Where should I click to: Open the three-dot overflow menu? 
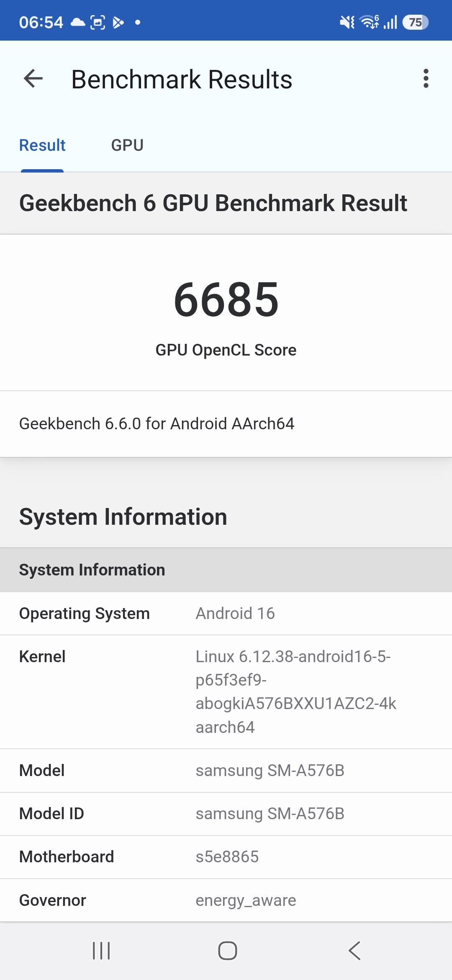tap(426, 79)
